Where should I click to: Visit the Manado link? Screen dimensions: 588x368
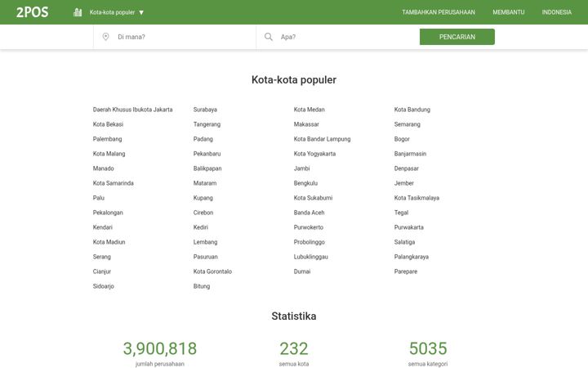[104, 168]
